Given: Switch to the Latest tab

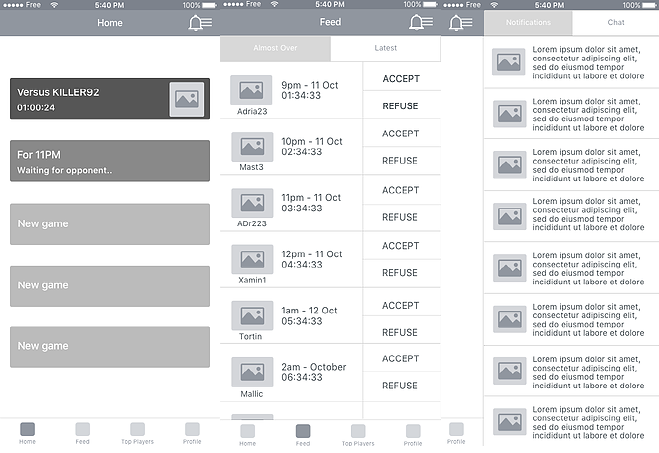Looking at the screenshot, I should pyautogui.click(x=385, y=48).
